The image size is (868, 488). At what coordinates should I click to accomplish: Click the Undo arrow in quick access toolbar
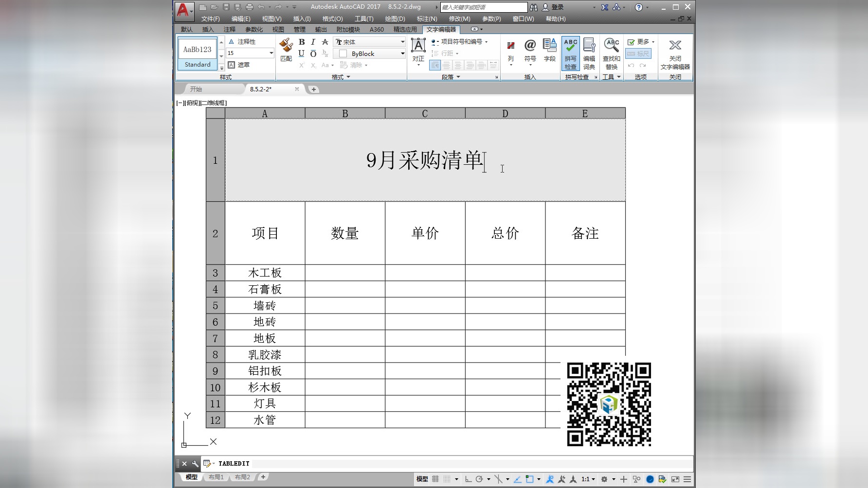(x=262, y=7)
